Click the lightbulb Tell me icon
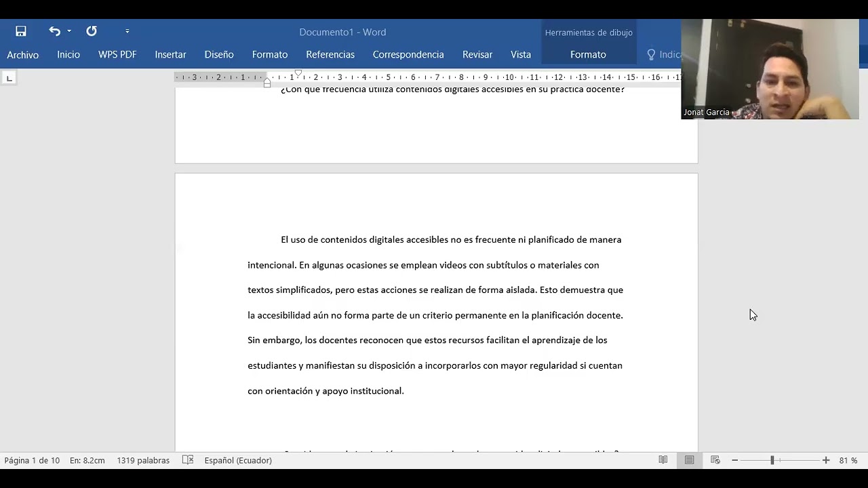This screenshot has width=868, height=488. [651, 54]
